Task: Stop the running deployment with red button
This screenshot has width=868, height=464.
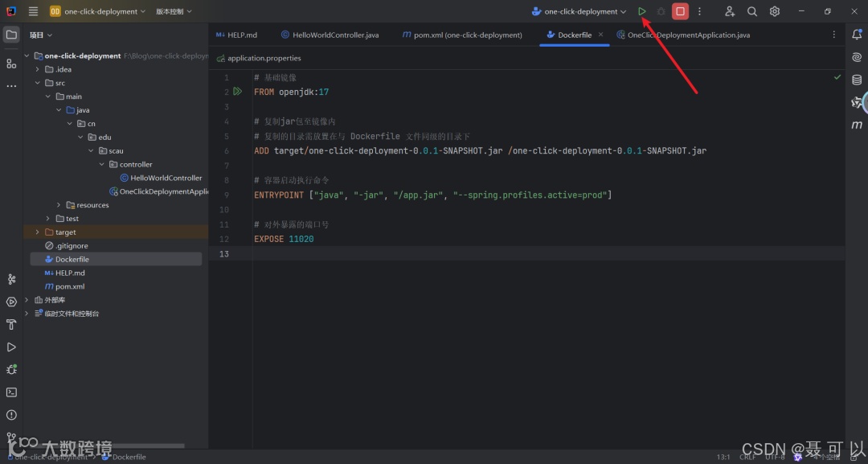Action: coord(681,11)
